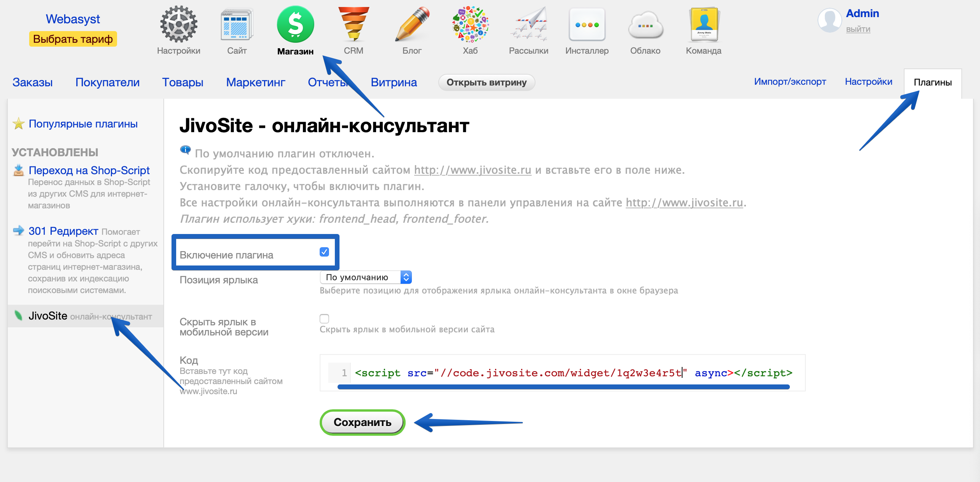Click line number 1 in code editor
Image resolution: width=980 pixels, height=482 pixels.
point(344,373)
